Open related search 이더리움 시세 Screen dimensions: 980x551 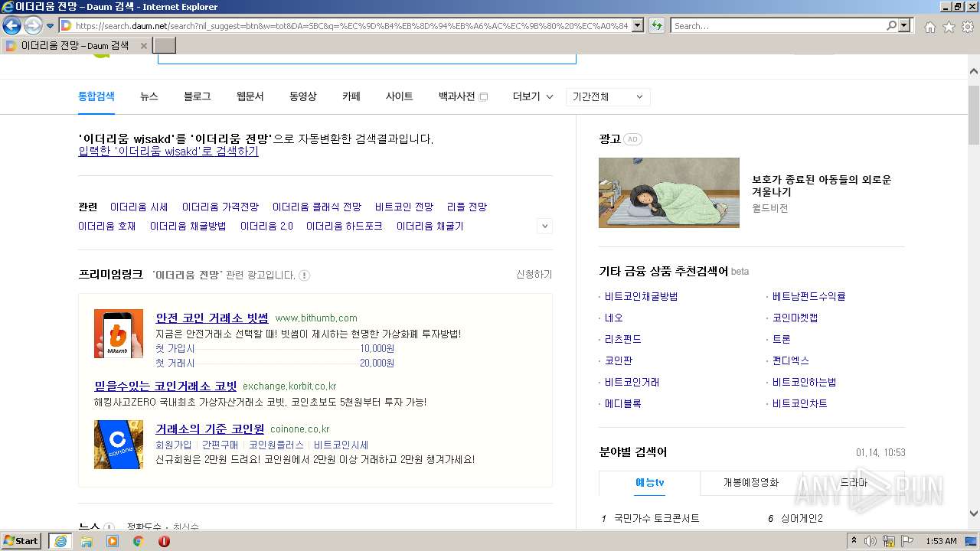139,207
